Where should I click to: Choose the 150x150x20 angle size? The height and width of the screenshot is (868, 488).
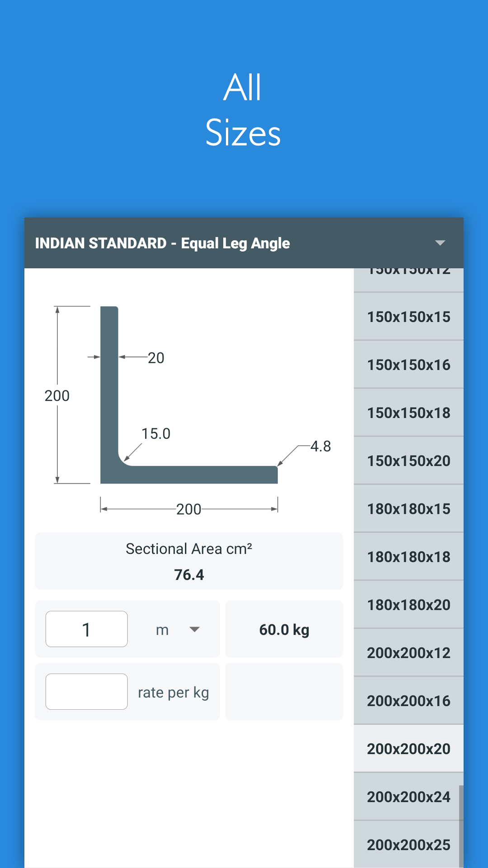coord(408,461)
